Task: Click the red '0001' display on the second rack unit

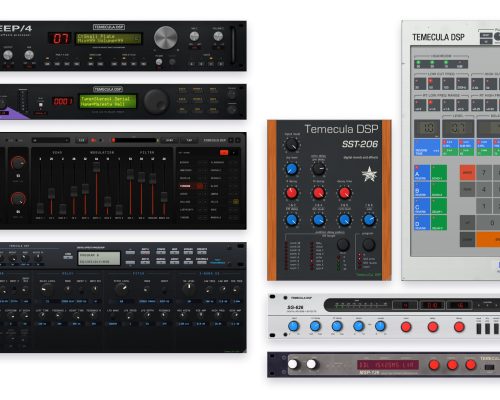Action: (x=62, y=101)
